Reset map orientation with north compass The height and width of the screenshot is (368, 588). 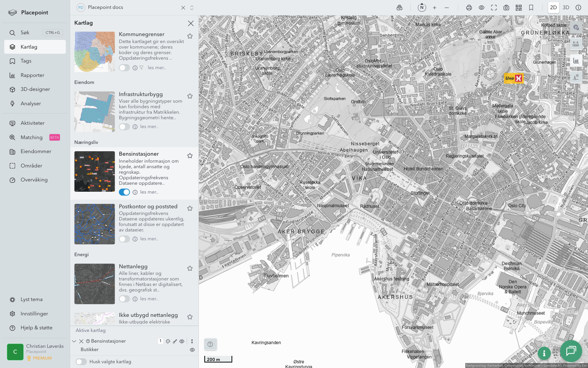point(422,7)
